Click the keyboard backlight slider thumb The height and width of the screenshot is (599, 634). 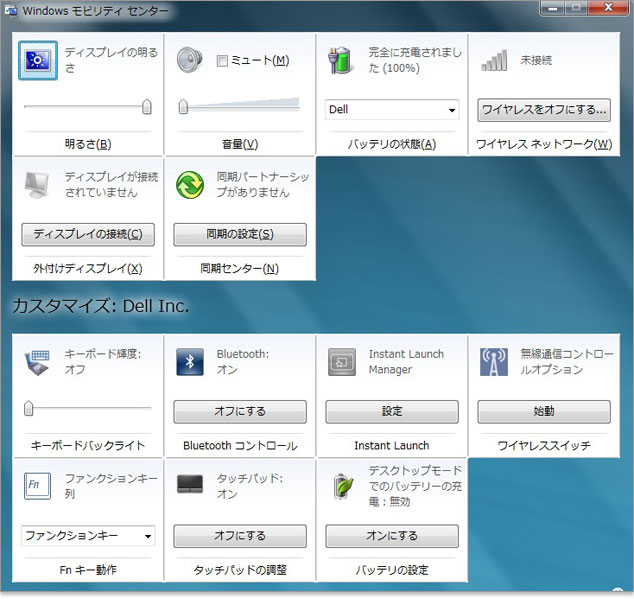pos(28,408)
